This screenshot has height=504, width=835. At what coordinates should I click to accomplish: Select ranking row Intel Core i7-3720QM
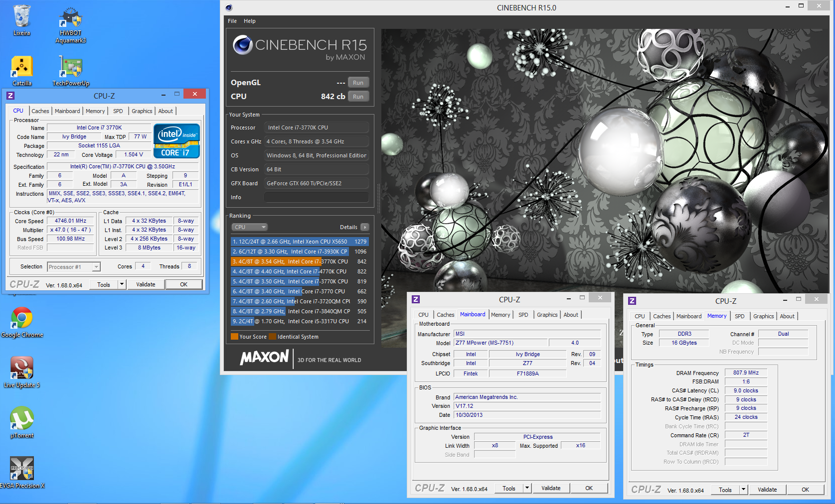(x=300, y=301)
